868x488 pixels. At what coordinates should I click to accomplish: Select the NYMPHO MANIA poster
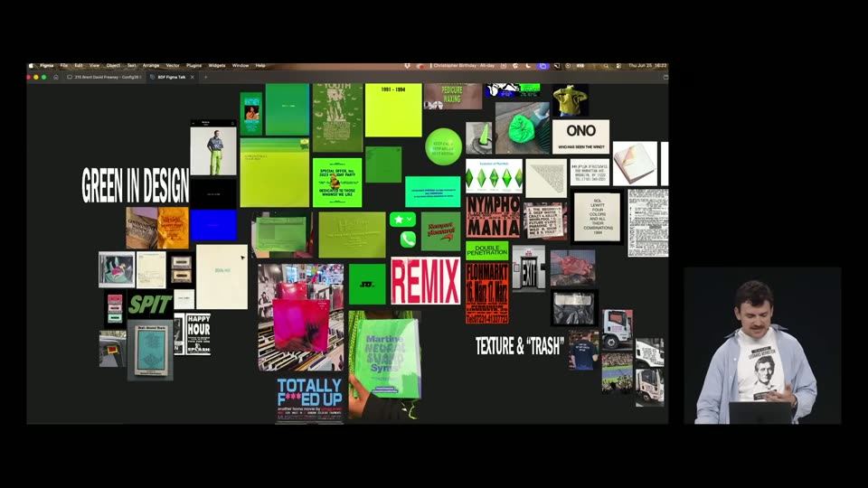[x=493, y=216]
